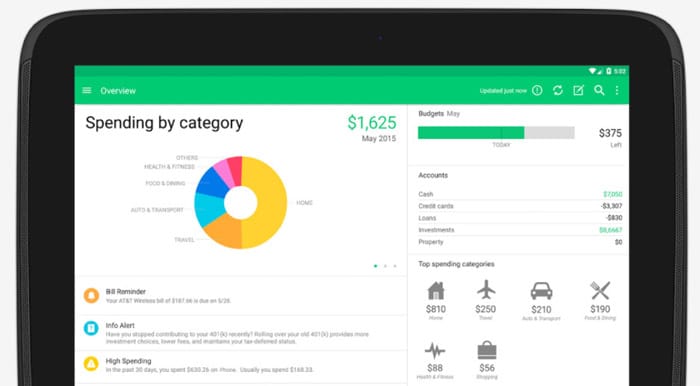The width and height of the screenshot is (700, 386).
Task: Tap the $810 Home amount
Action: 436,309
